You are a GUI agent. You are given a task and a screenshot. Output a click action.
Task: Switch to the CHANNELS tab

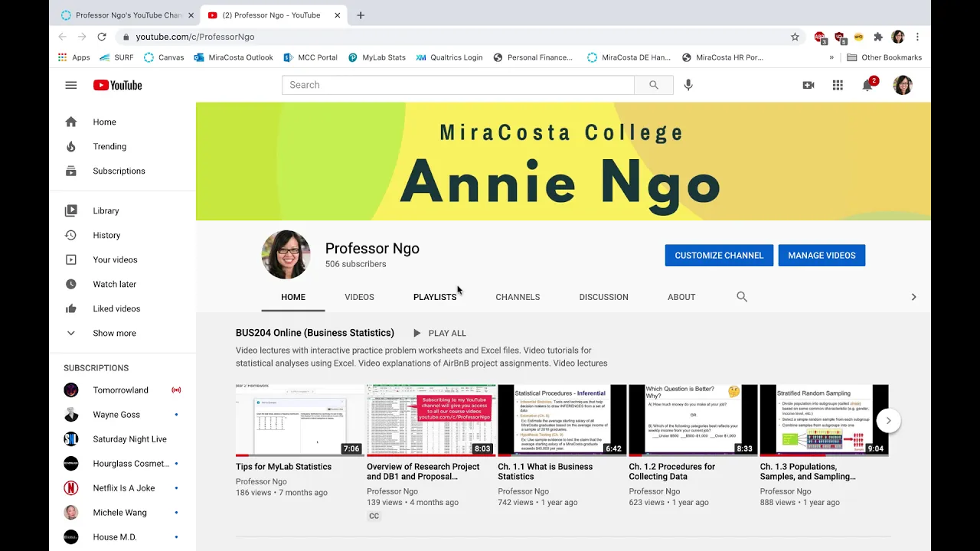(x=518, y=297)
